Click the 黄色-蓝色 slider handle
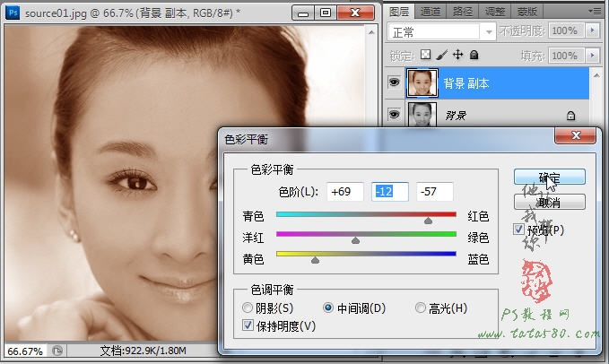The image size is (609, 364). pyautogui.click(x=316, y=260)
